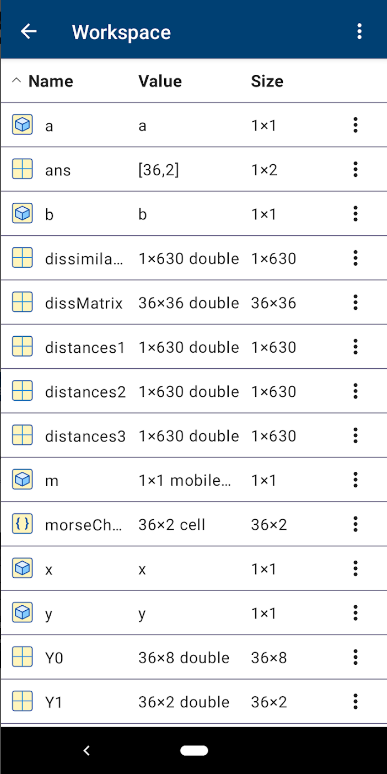Go back using the header arrow

coord(29,32)
